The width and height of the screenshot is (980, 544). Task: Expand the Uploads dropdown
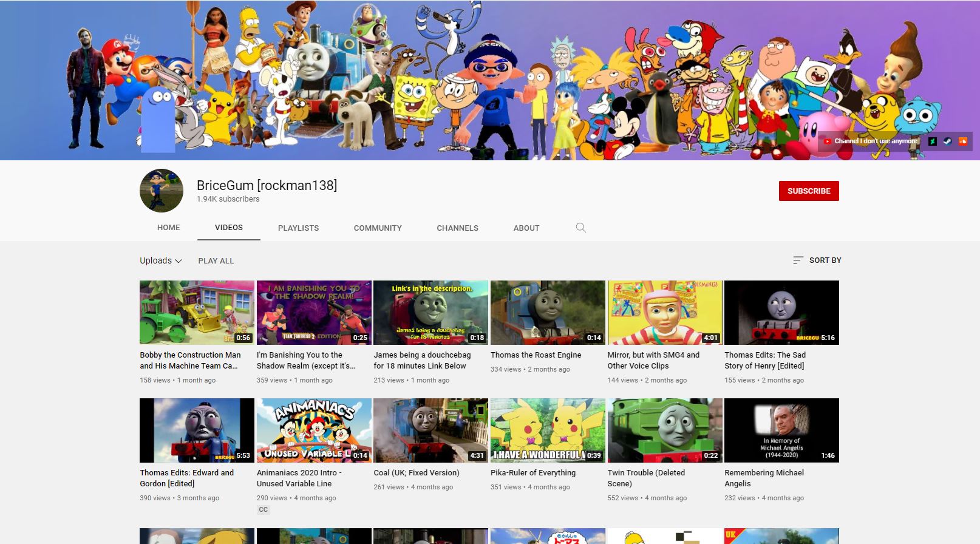(161, 260)
